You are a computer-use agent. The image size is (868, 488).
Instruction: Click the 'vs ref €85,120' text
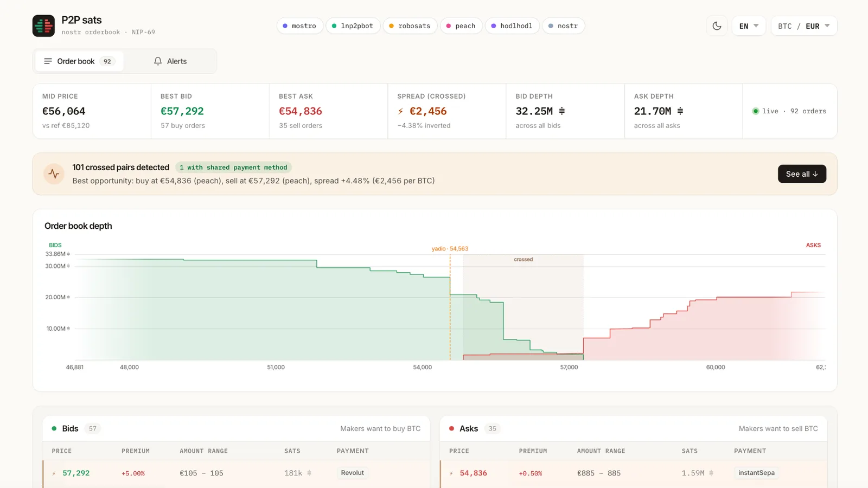coord(66,126)
